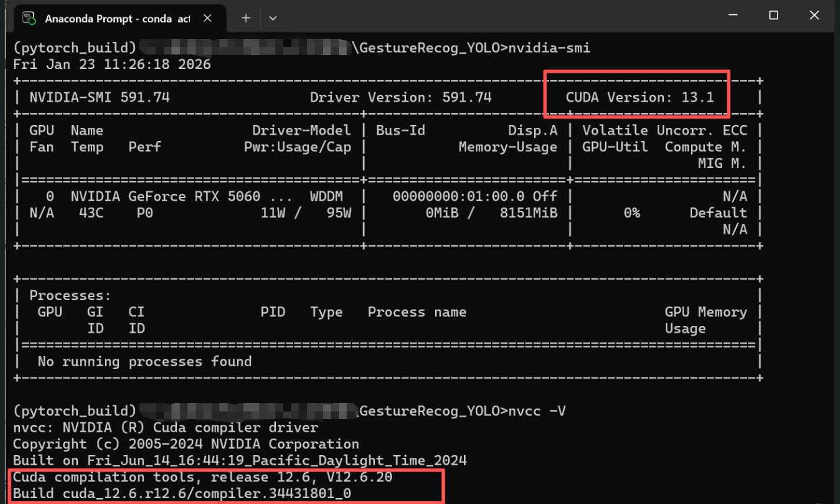Image resolution: width=840 pixels, height=504 pixels.
Task: Click the Build cuda_12.6.r12.6/compiler line
Action: [x=182, y=493]
